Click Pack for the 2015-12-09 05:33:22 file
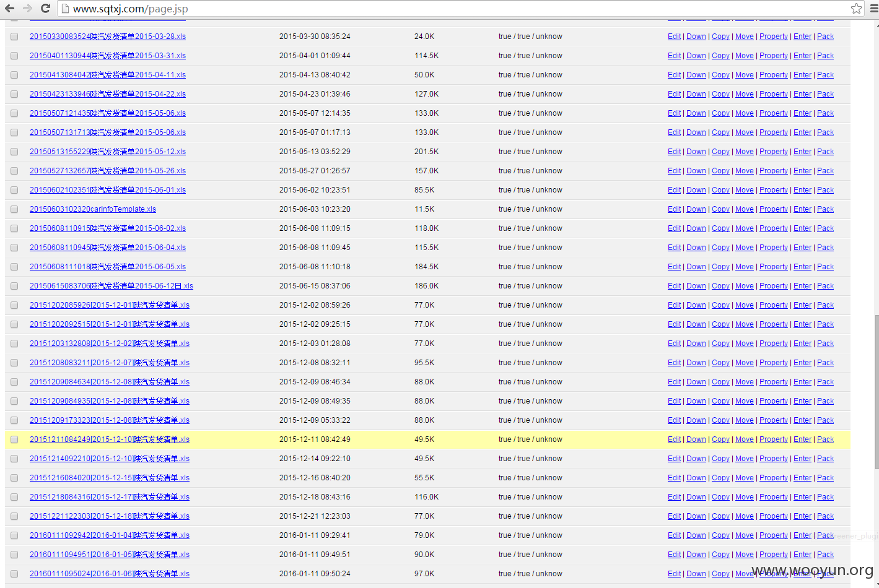The height and width of the screenshot is (588, 879). (x=825, y=420)
